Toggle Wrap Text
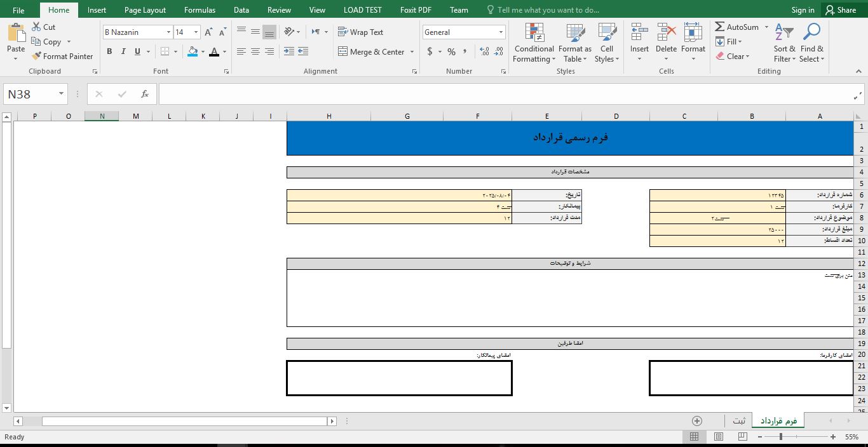The height and width of the screenshot is (447, 868). [360, 32]
